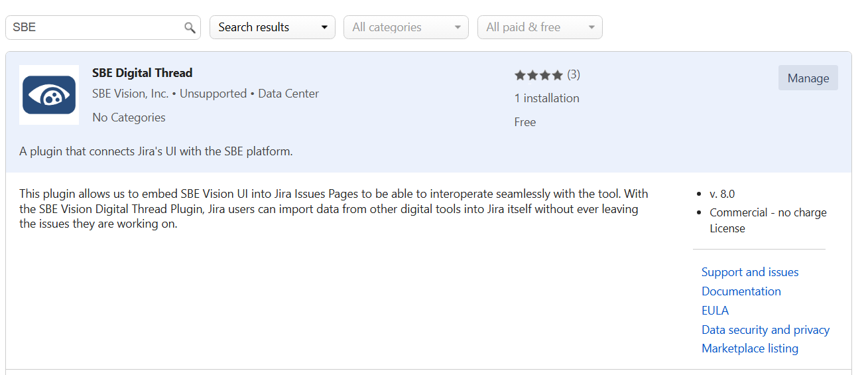
Task: Open the All paid & free dropdown
Action: [540, 27]
